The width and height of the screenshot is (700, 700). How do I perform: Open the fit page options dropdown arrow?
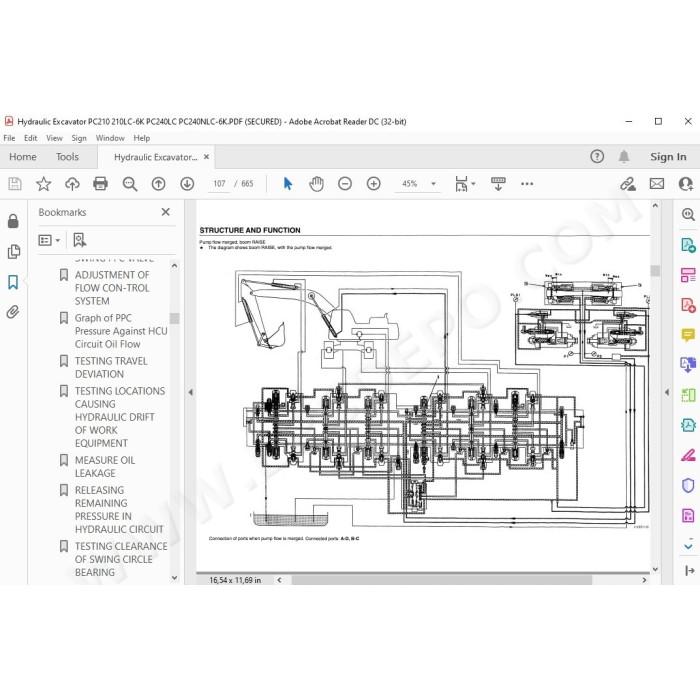[x=473, y=183]
